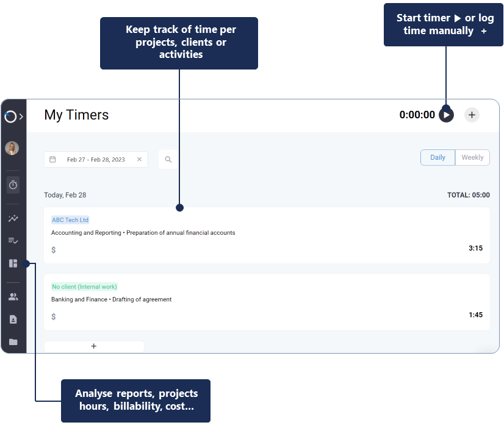Add a new entry with the bottom plus button

click(94, 346)
